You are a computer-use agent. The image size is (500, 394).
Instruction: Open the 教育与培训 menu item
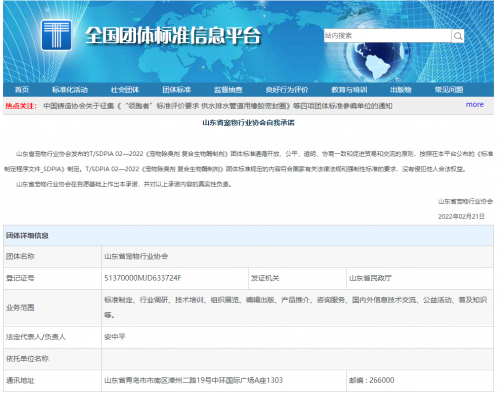pos(349,90)
